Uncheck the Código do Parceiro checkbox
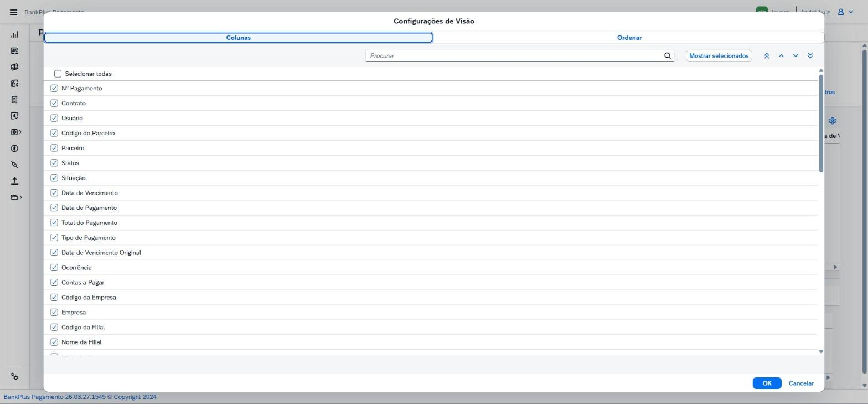This screenshot has width=868, height=404. 54,133
